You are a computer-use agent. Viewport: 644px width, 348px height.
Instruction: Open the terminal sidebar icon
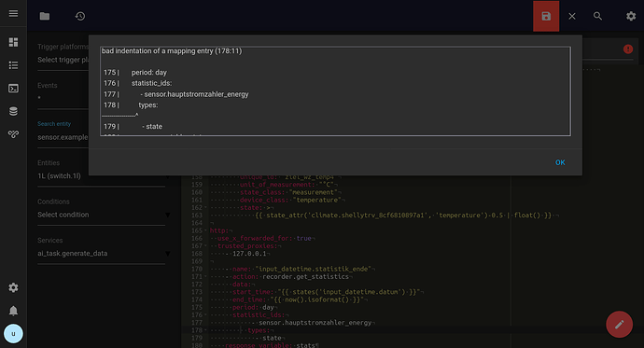click(x=13, y=89)
